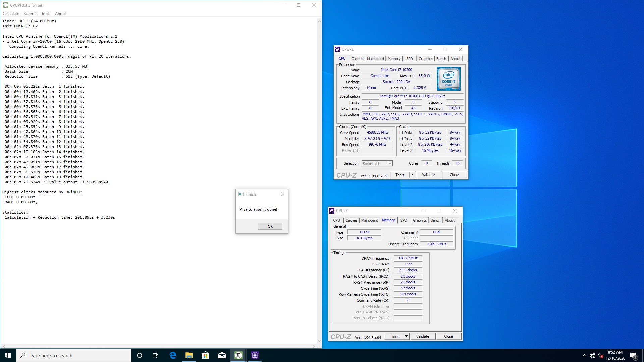Select SPD tab in bottom CPU-Z window

pos(404,220)
